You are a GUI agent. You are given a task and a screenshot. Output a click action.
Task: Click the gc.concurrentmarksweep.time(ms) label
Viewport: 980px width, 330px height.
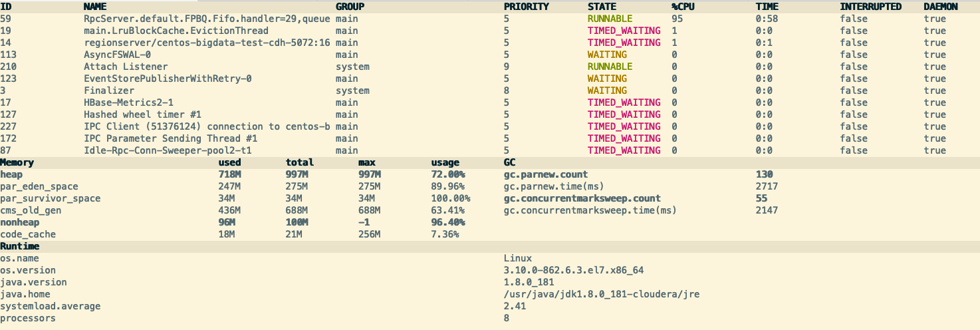[590, 210]
